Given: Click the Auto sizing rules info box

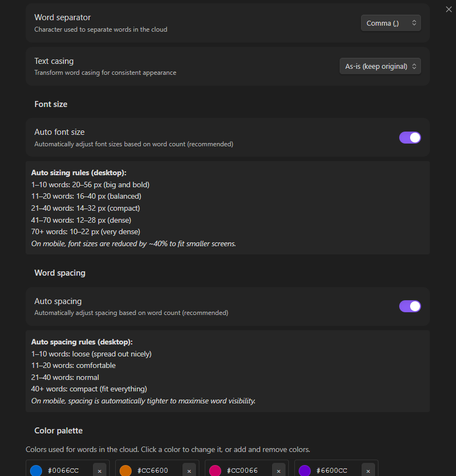Looking at the screenshot, I should tap(228, 207).
